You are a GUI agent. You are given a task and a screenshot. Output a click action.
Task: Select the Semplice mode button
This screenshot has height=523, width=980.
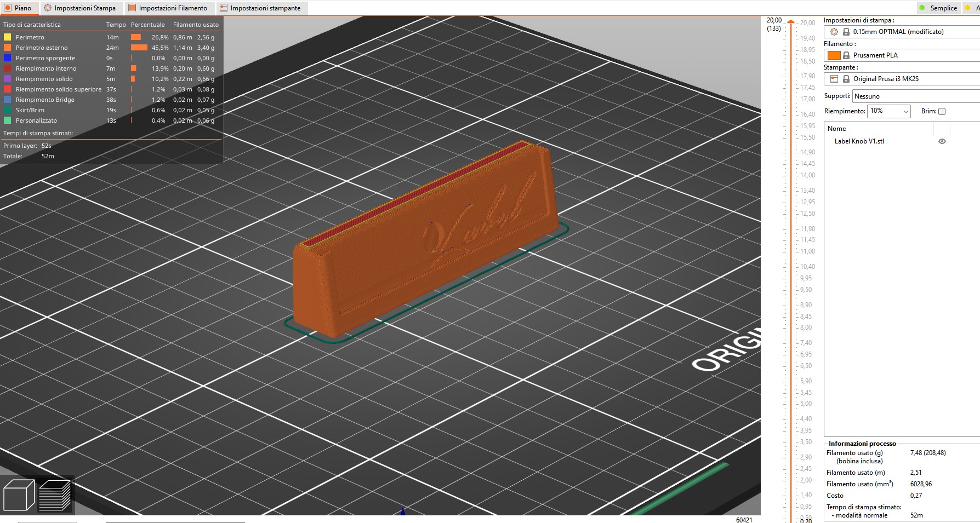938,8
